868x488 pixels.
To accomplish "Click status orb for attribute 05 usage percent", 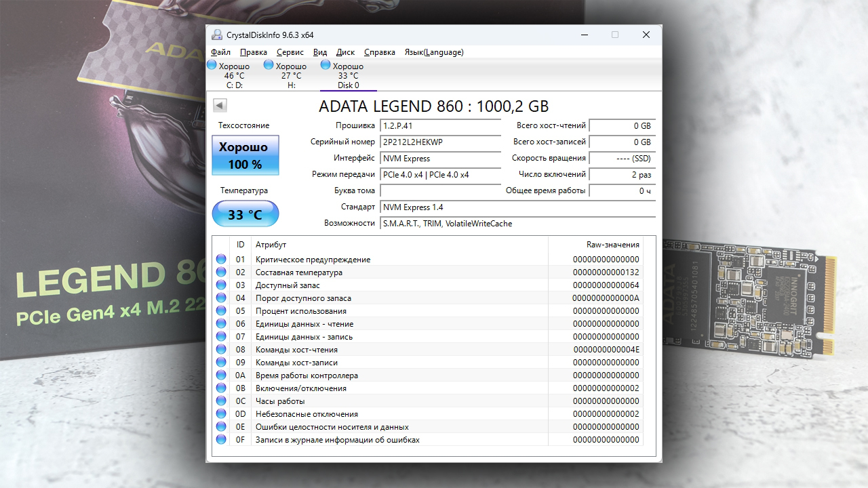I will 221,311.
